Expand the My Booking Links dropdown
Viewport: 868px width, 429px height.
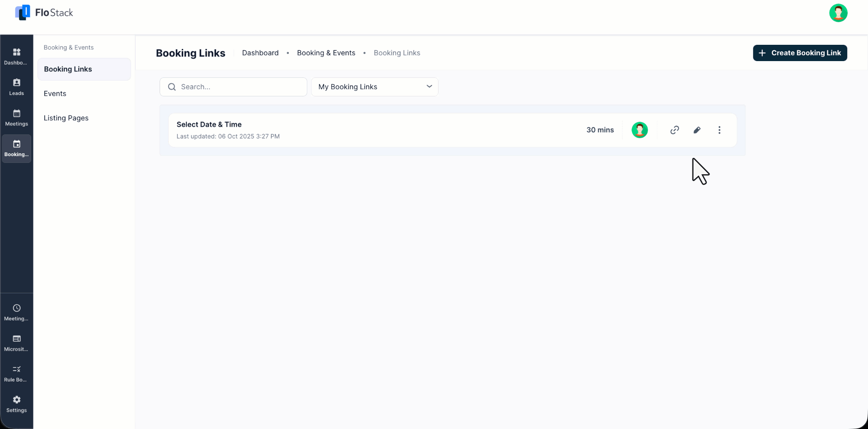point(375,87)
